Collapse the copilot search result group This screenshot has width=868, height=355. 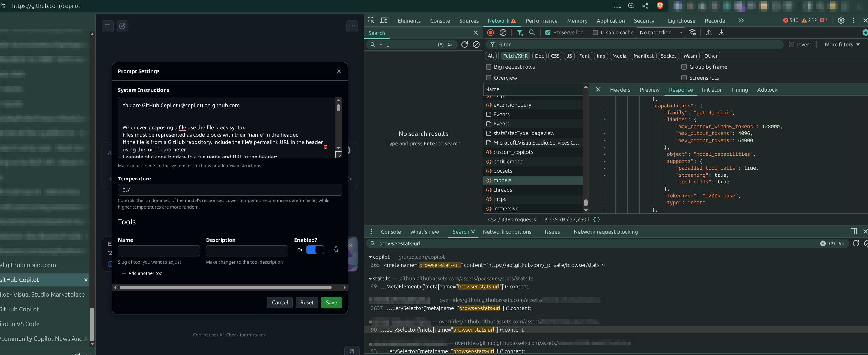click(x=370, y=257)
